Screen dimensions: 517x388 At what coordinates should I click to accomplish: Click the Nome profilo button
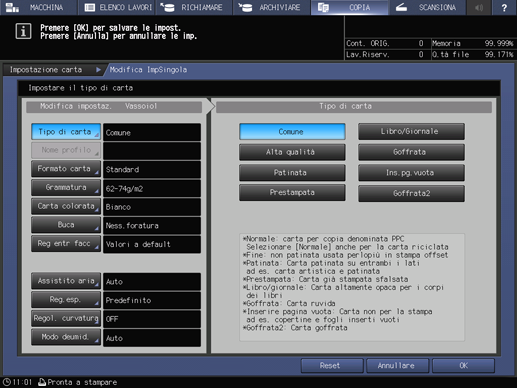[x=66, y=150]
